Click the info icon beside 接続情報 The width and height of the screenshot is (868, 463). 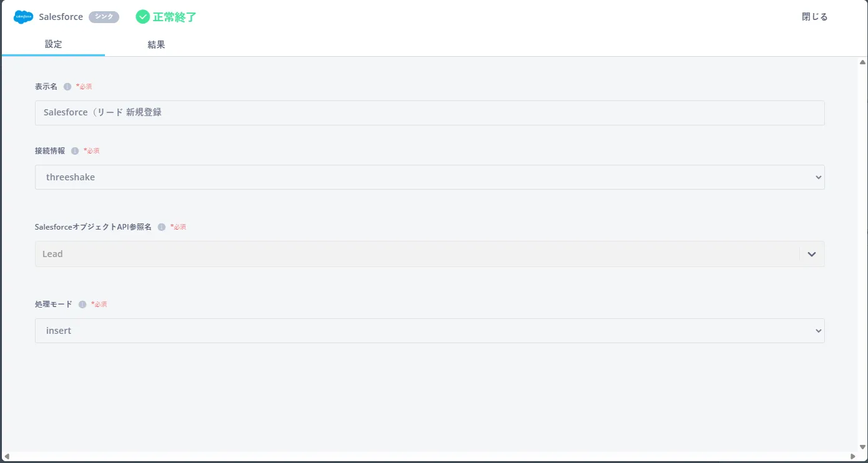pyautogui.click(x=75, y=151)
